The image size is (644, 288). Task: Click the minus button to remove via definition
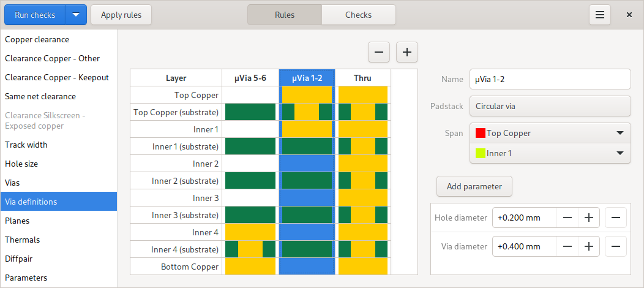(x=379, y=52)
